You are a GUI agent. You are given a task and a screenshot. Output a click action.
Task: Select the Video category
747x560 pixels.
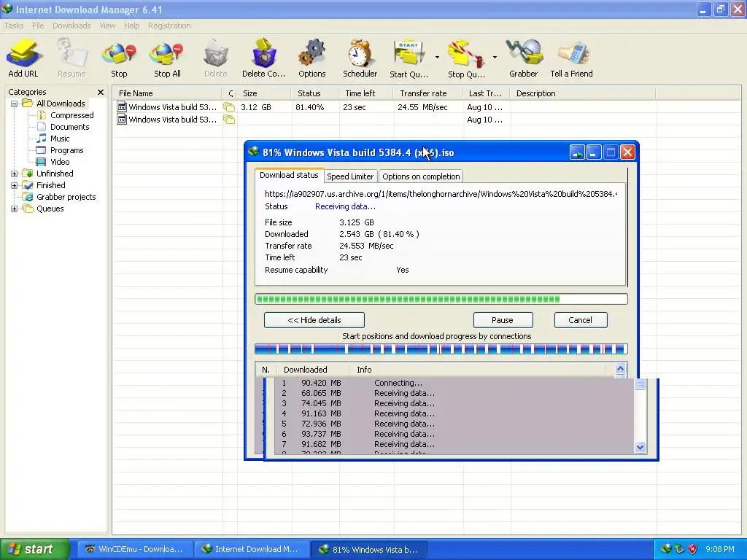[x=60, y=162]
